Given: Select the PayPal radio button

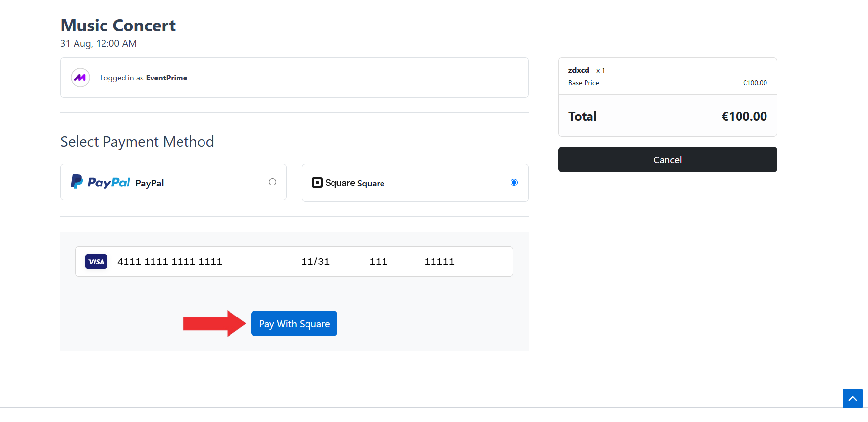Looking at the screenshot, I should (x=272, y=182).
